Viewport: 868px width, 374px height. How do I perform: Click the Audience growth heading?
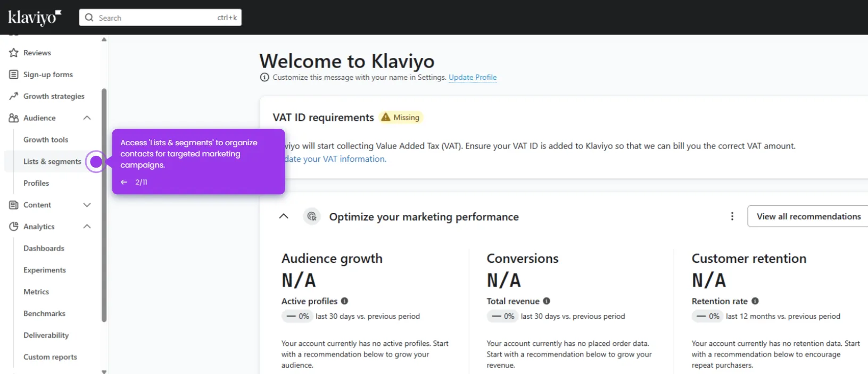332,259
